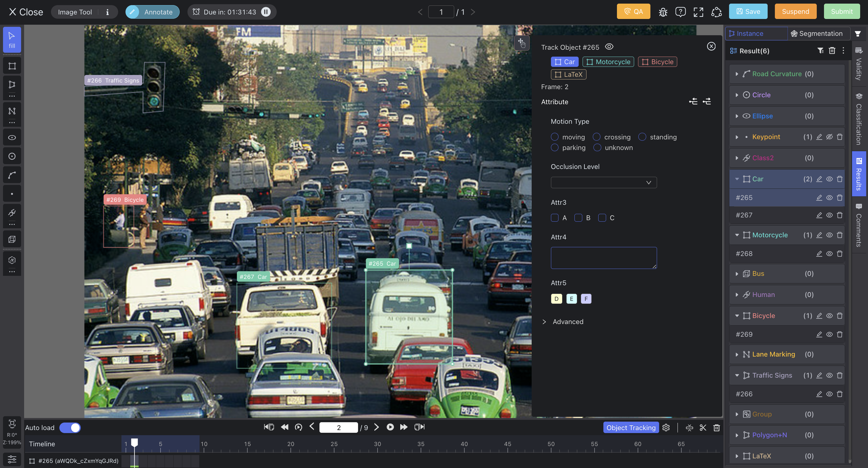The height and width of the screenshot is (468, 868).
Task: Open the Occlusion Level dropdown
Action: point(603,183)
